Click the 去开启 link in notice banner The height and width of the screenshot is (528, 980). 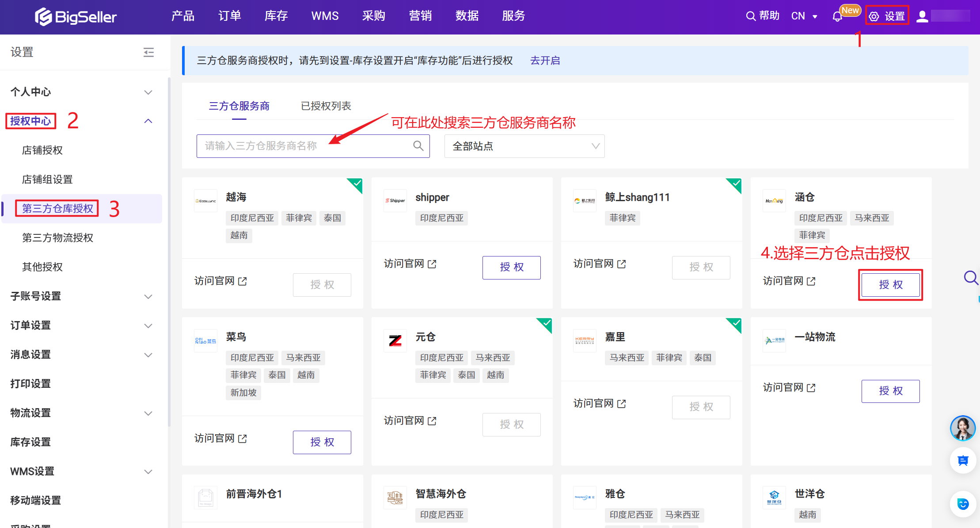coord(545,61)
